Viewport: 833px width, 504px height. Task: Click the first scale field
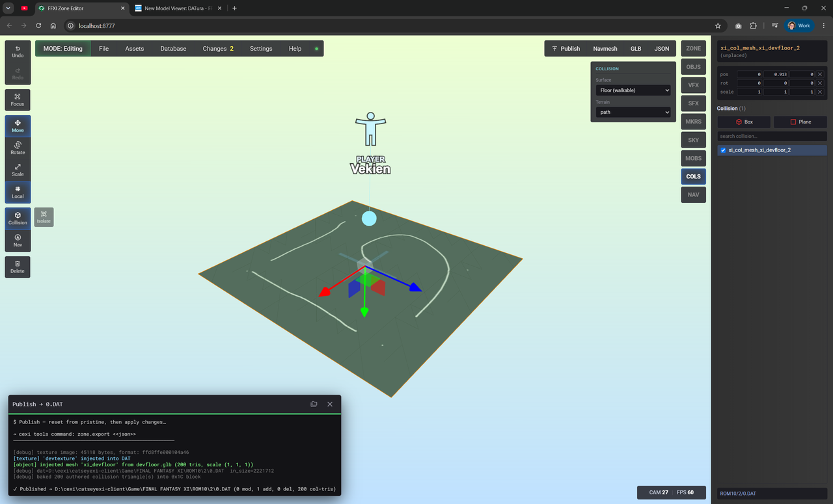pyautogui.click(x=749, y=92)
